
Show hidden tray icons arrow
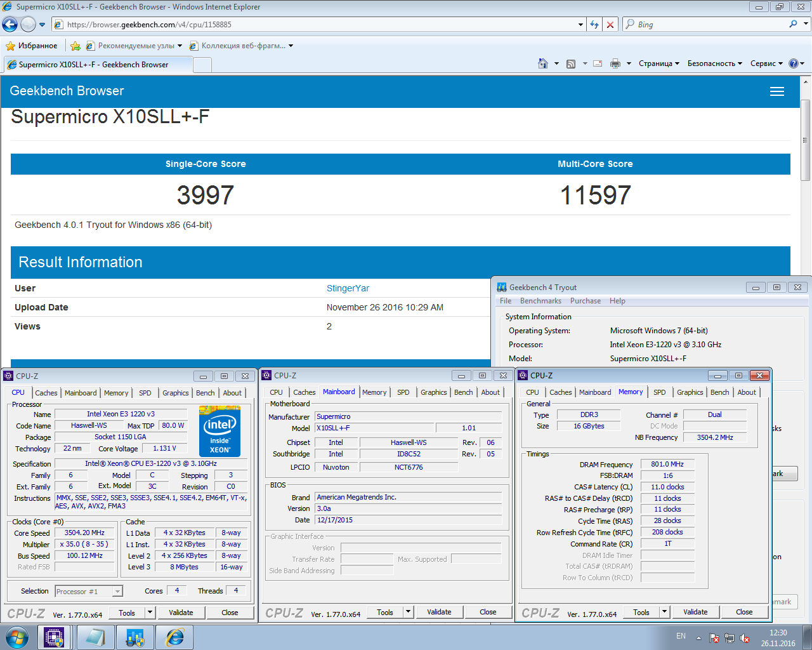(x=698, y=638)
